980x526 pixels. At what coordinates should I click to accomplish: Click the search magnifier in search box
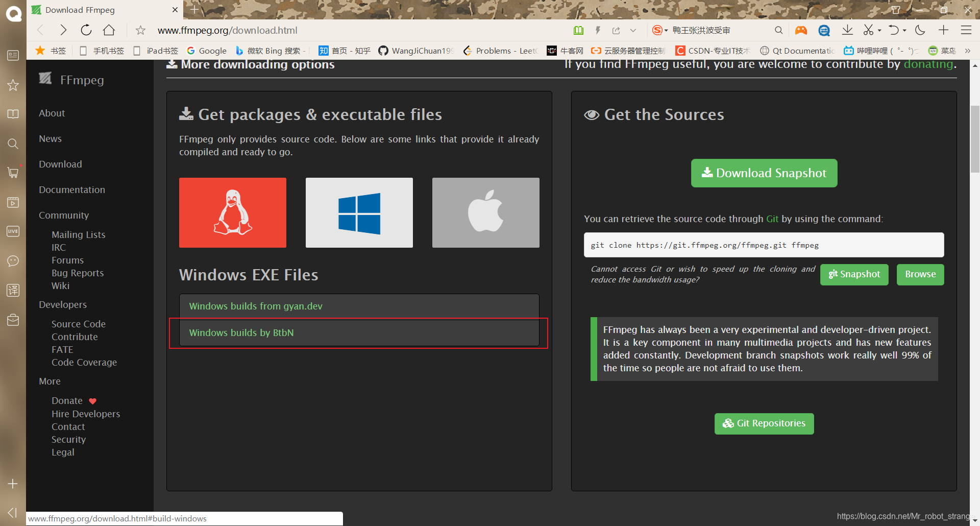[778, 31]
